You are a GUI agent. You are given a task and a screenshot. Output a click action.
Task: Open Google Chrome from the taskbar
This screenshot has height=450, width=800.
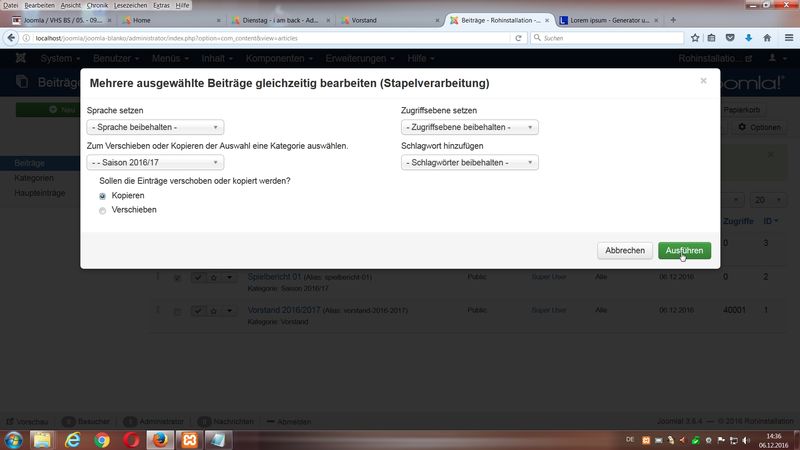[102, 440]
